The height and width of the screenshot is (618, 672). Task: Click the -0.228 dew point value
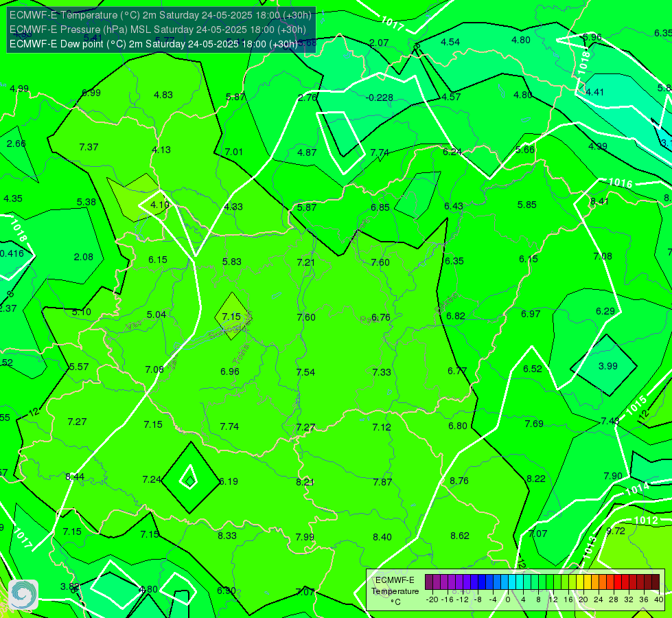click(x=380, y=98)
